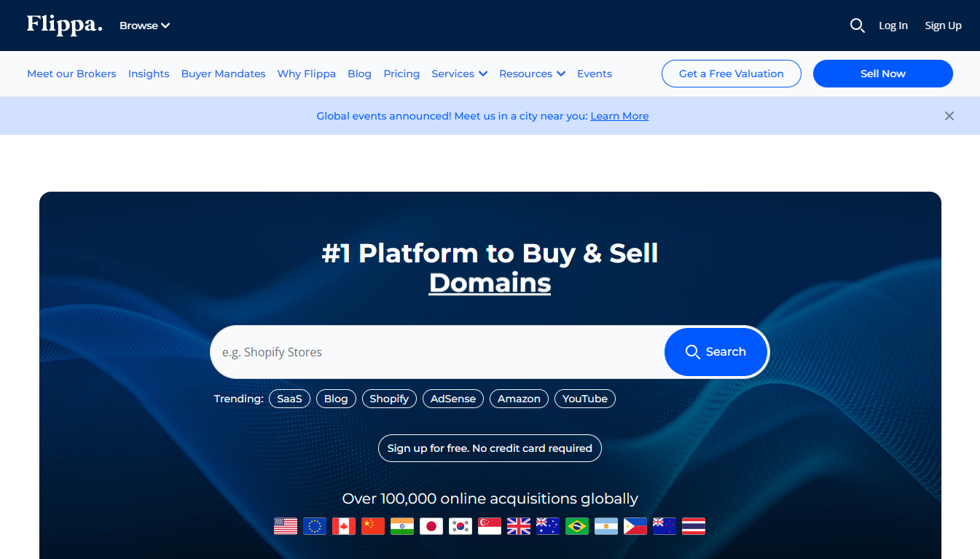Click the Sell Now button
The image size is (980, 559).
tap(883, 74)
